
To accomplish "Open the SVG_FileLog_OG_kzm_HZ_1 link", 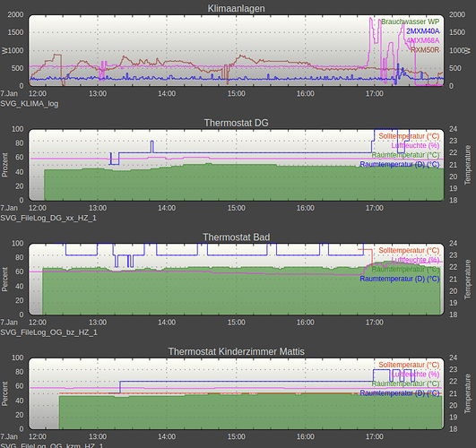I will pos(52,445).
